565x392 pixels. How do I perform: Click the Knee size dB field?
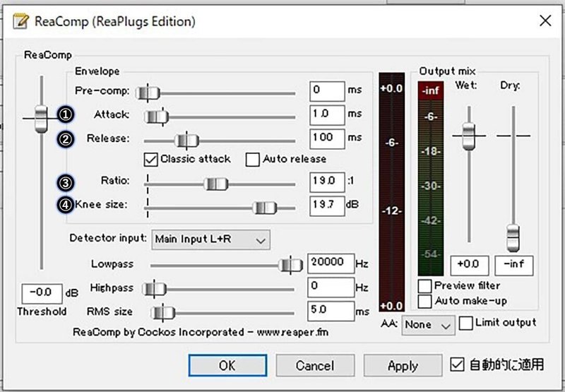327,206
